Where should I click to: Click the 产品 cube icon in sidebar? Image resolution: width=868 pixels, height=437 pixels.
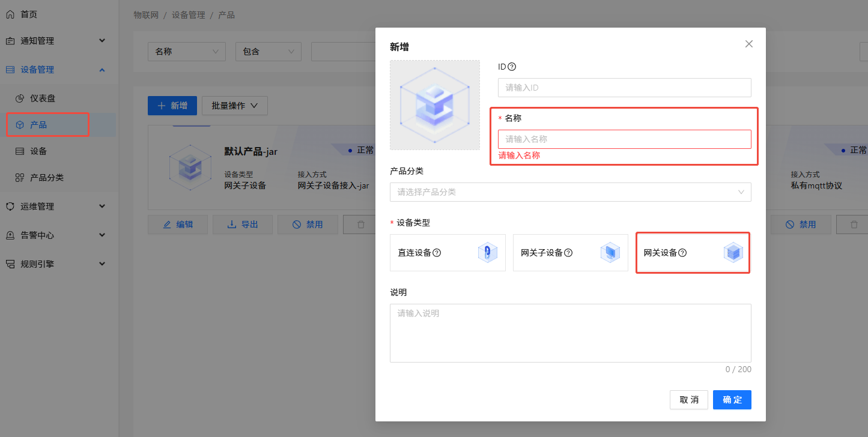[x=20, y=125]
